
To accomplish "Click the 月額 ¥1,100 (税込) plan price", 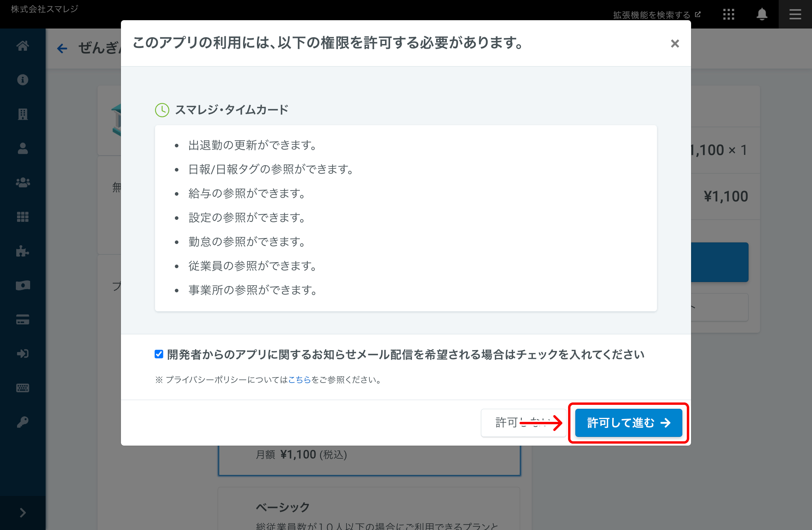I will click(x=301, y=454).
